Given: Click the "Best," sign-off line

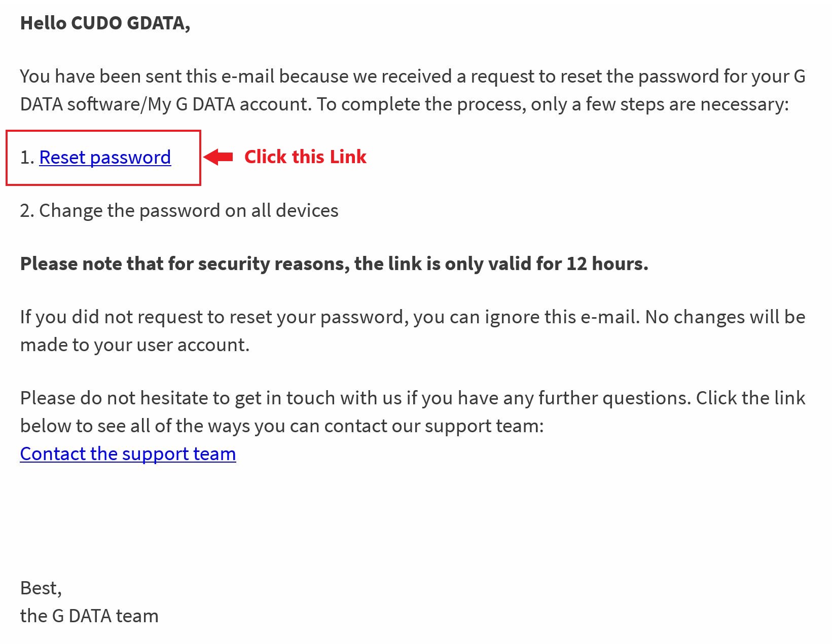Looking at the screenshot, I should pyautogui.click(x=41, y=588).
